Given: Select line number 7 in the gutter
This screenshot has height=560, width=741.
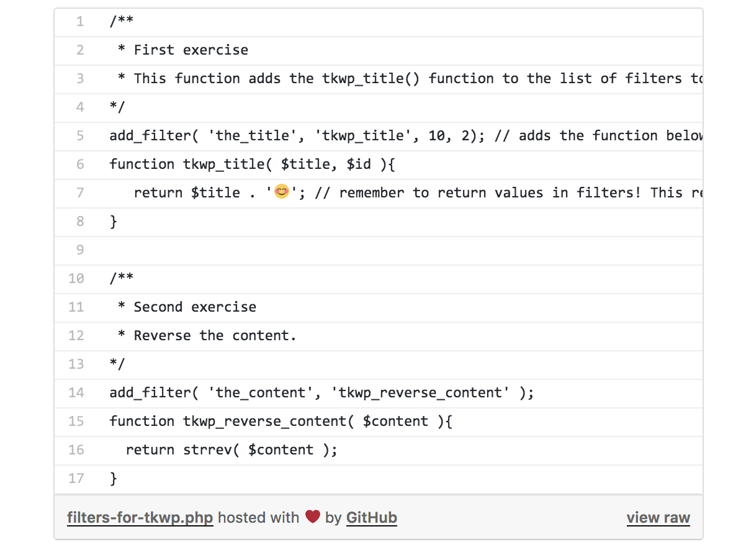Looking at the screenshot, I should 80,193.
